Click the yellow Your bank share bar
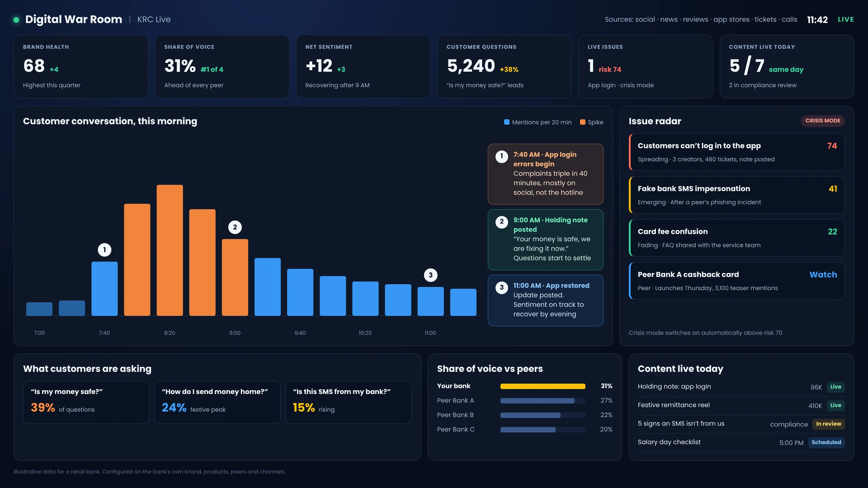 (x=542, y=386)
